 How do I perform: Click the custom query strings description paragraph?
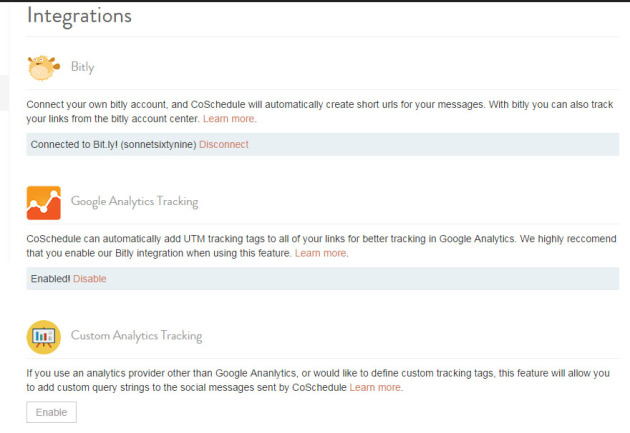318,380
